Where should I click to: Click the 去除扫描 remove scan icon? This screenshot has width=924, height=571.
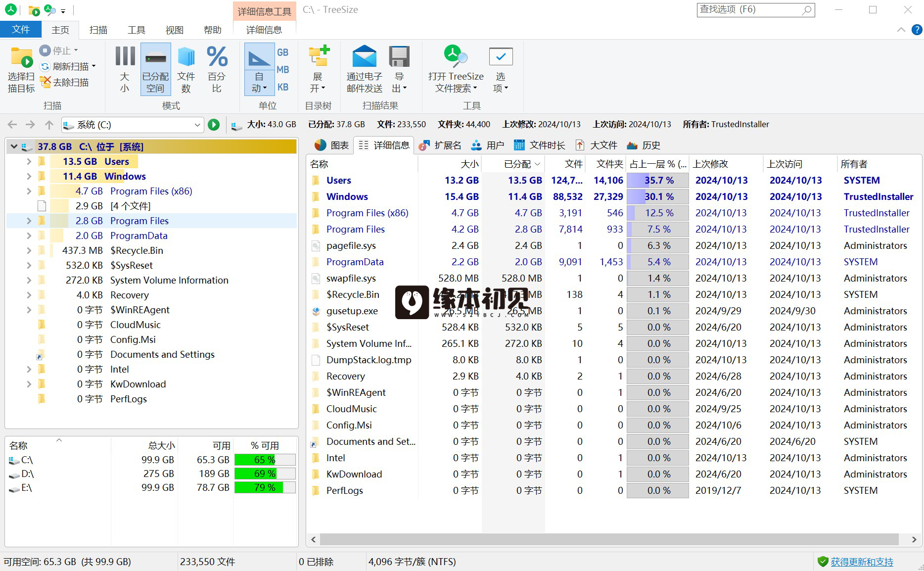pos(45,82)
